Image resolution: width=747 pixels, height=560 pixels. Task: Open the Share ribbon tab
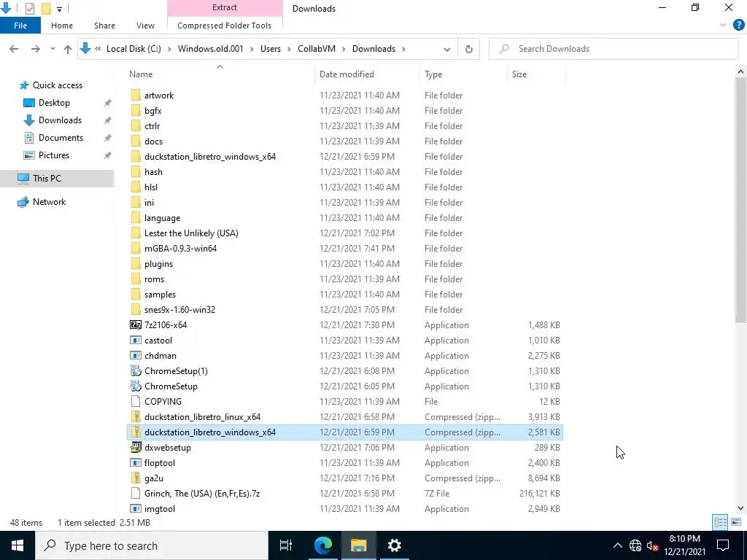104,26
